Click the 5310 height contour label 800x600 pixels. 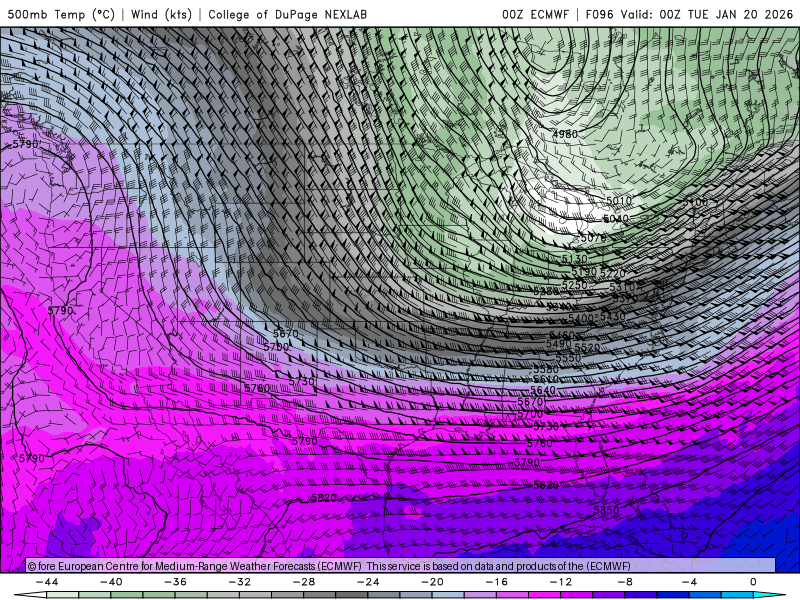tap(622, 287)
